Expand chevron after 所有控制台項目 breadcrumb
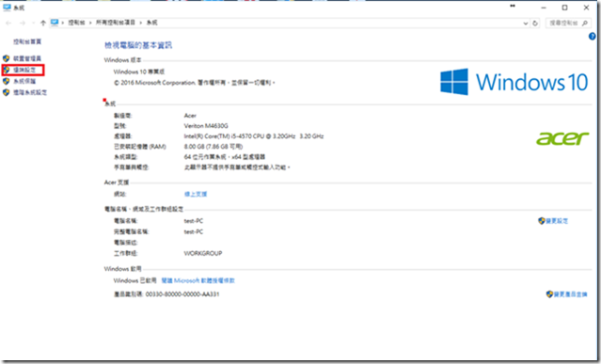This screenshot has width=601, height=364. coord(141,23)
